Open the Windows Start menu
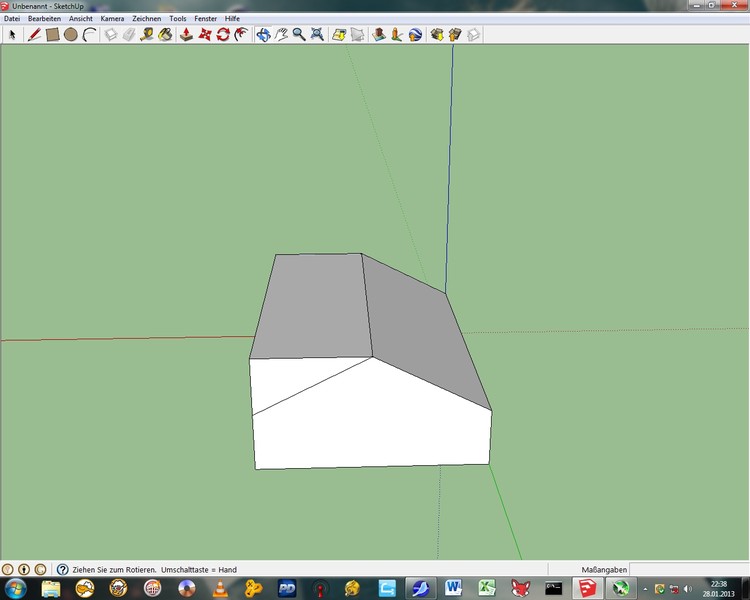 pos(15,588)
